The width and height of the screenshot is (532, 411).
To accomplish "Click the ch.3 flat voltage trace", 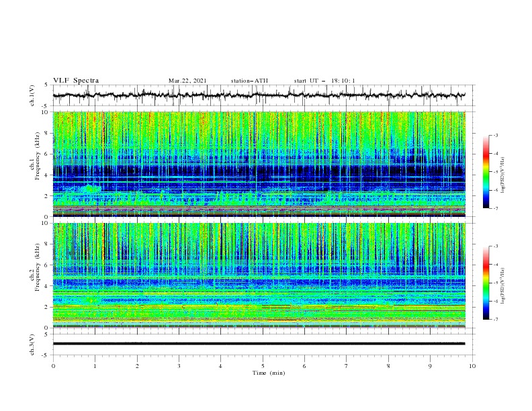I will tap(259, 344).
